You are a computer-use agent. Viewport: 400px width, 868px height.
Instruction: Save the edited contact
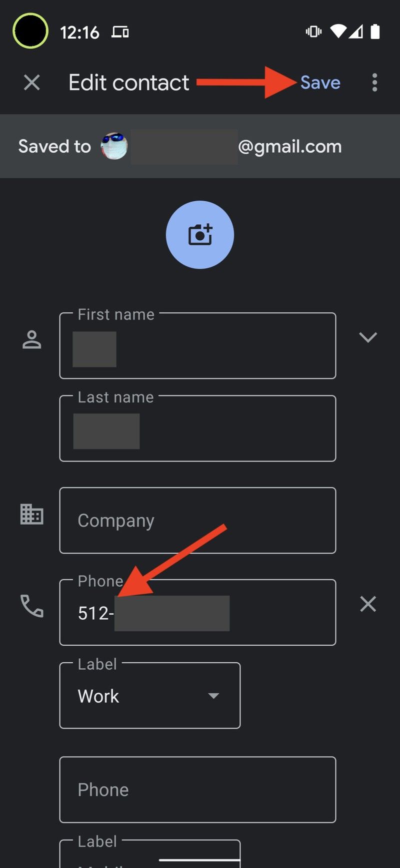pyautogui.click(x=320, y=83)
